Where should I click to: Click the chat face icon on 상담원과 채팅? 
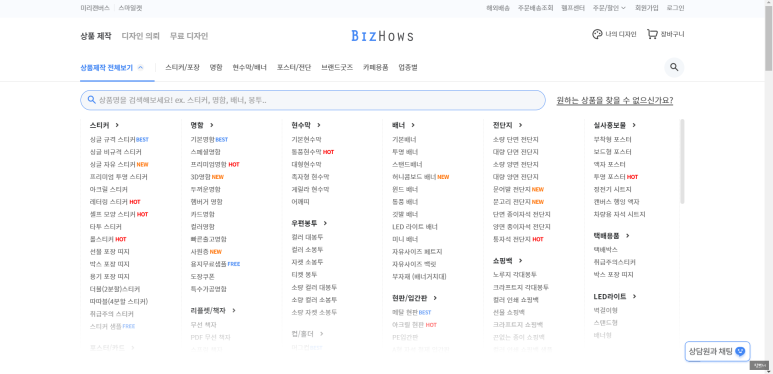point(739,351)
